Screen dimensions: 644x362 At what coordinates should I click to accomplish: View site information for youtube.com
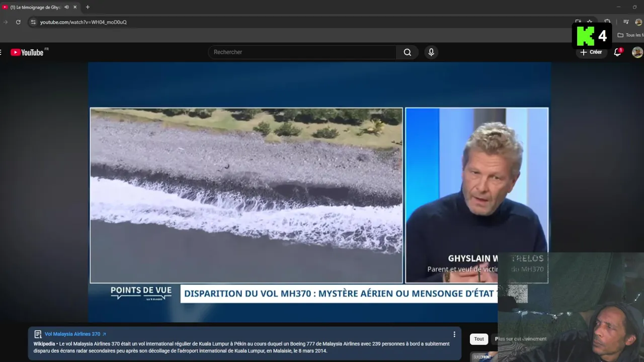(33, 22)
